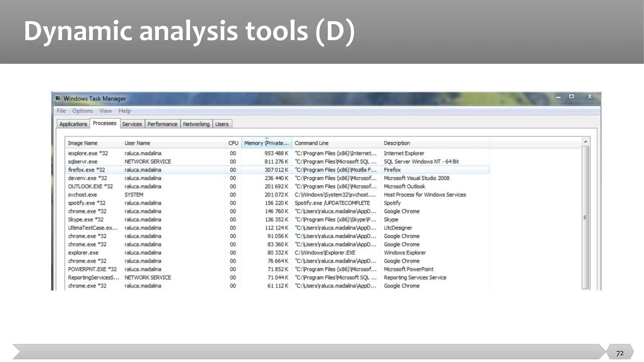The width and height of the screenshot is (644, 362).
Task: Select the POWERPNT.EXE *32 process
Action: [x=277, y=269]
